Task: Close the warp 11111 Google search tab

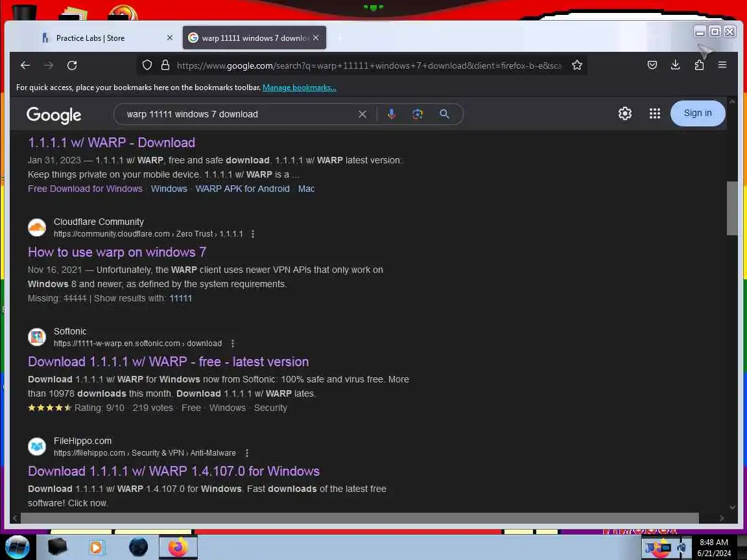Action: pos(315,38)
